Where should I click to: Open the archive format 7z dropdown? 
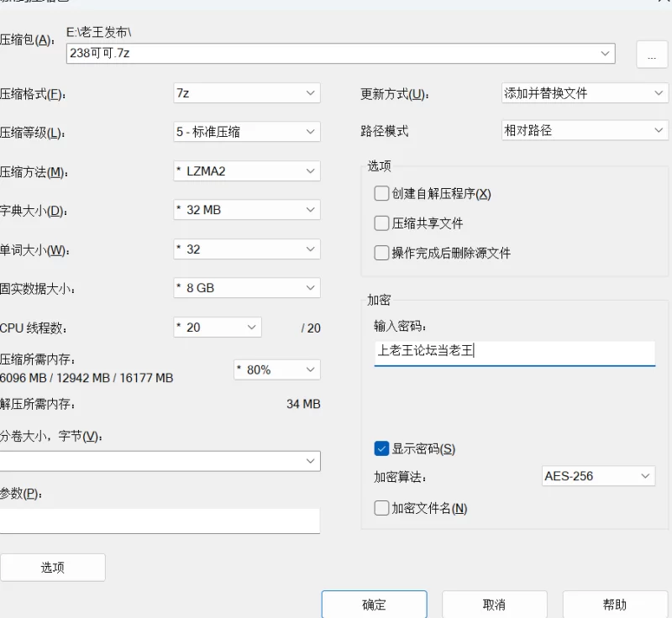246,93
